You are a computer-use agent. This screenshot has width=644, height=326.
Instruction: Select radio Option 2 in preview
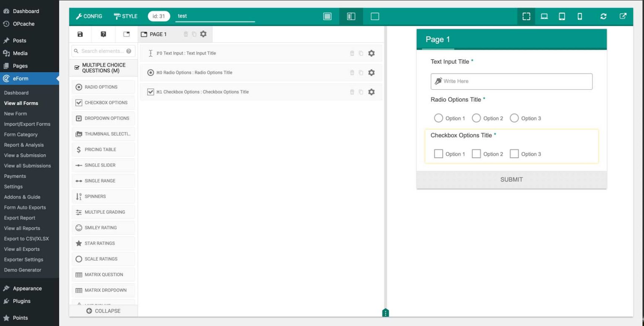pyautogui.click(x=476, y=118)
